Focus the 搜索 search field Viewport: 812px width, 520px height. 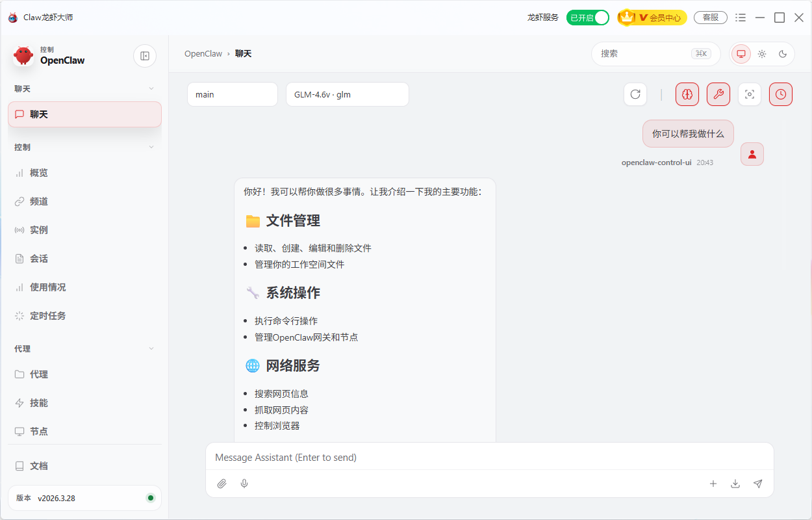pos(656,54)
